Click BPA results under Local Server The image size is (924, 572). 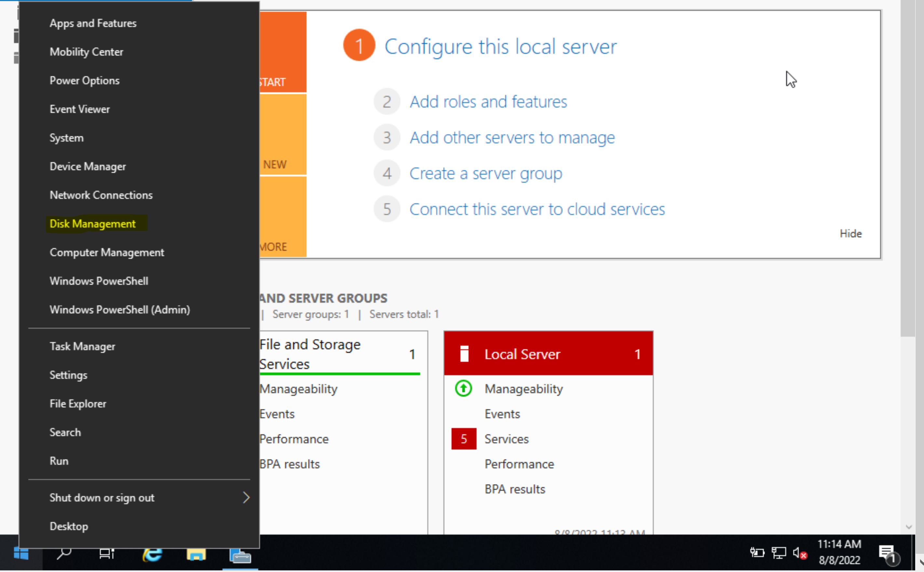515,489
